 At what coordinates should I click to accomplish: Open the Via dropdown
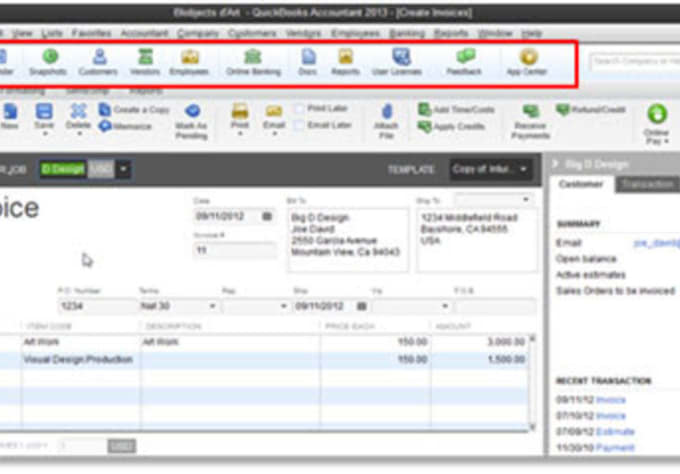(445, 306)
